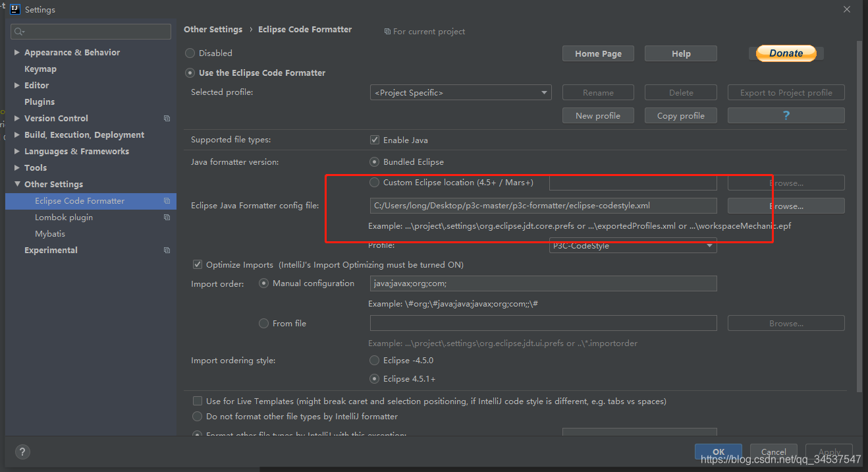Choose the Bundled Eclipse formatter version

(375, 162)
